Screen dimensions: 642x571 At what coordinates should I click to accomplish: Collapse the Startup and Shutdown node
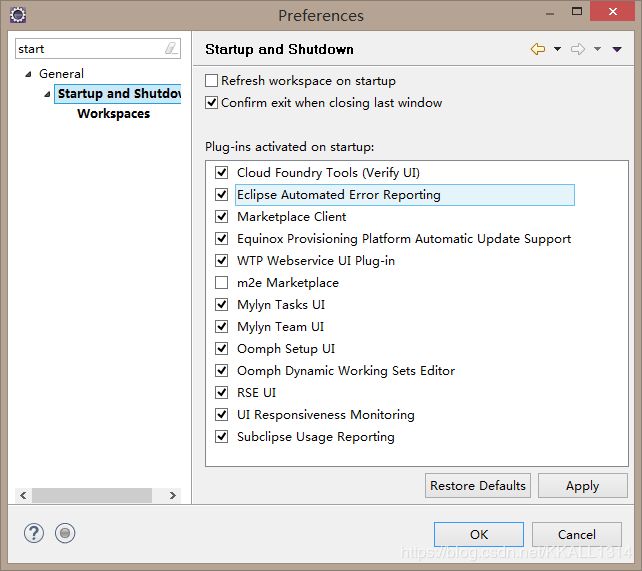[47, 94]
